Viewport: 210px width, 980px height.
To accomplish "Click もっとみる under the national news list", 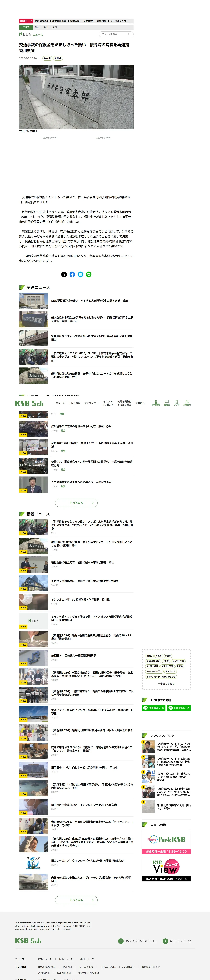I will click(x=76, y=503).
